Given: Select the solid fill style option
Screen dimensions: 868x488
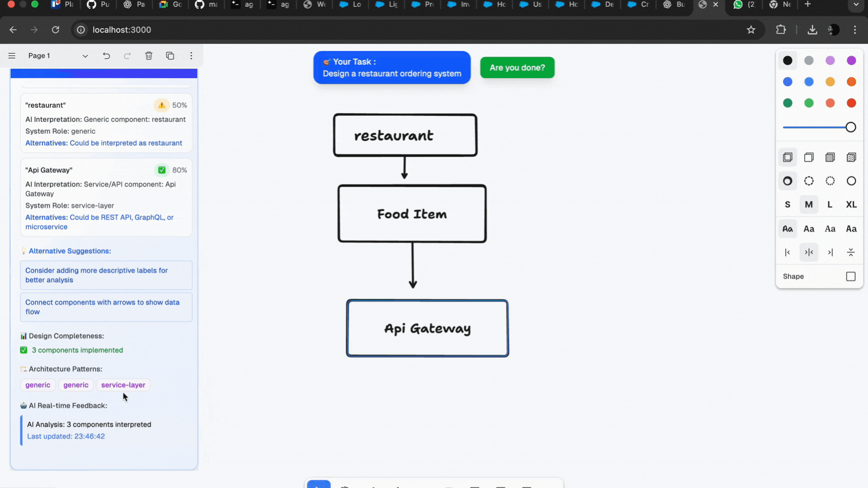Looking at the screenshot, I should click(x=830, y=157).
